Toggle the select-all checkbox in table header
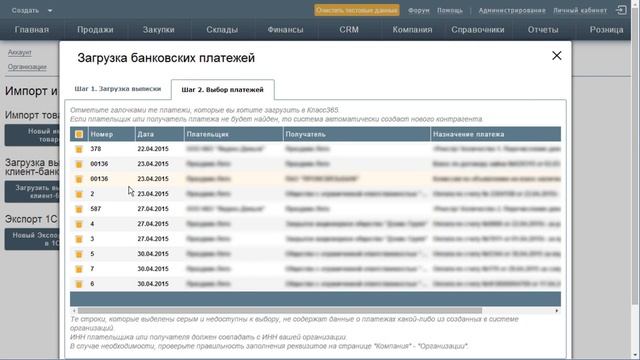The width and height of the screenshot is (640, 360). point(79,134)
